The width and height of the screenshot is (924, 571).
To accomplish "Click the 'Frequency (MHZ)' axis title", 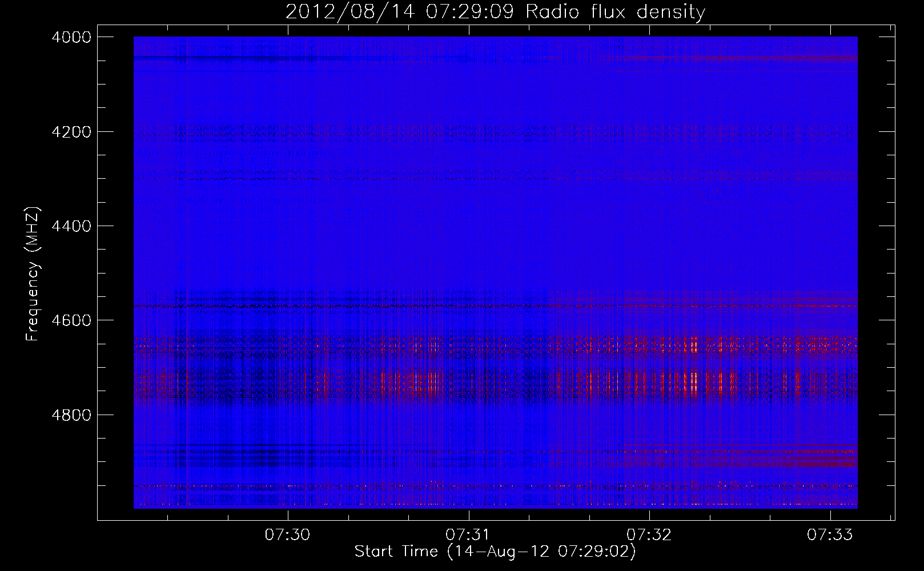I will tap(33, 274).
